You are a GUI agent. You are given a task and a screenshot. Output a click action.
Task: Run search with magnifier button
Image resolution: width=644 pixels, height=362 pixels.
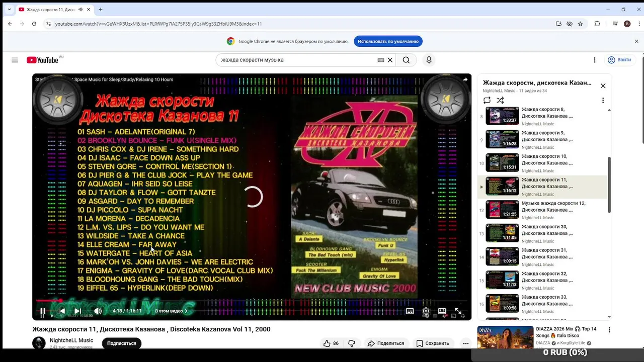(406, 60)
